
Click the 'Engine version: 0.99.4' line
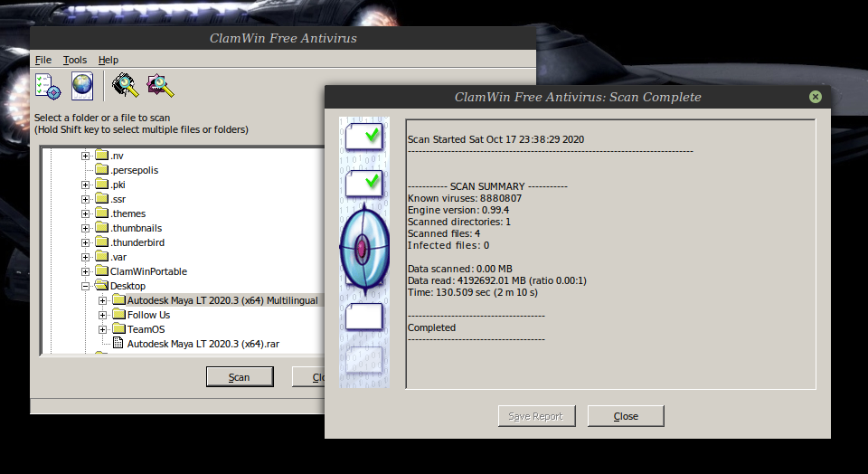[x=458, y=210]
